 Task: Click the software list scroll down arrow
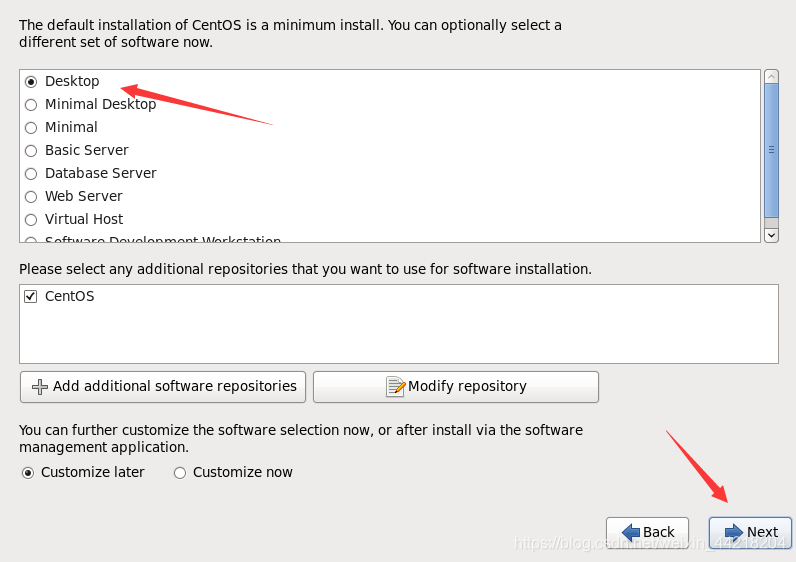pos(771,234)
